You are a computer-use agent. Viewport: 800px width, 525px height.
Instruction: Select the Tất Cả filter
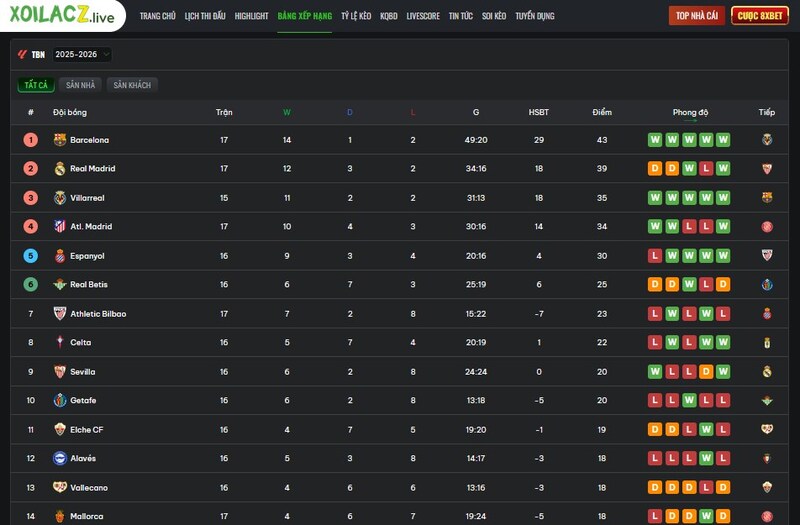point(36,86)
